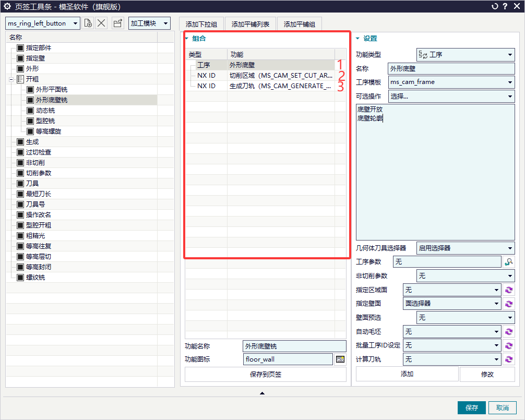Click refresh icon beside 指定壁面

click(509, 304)
